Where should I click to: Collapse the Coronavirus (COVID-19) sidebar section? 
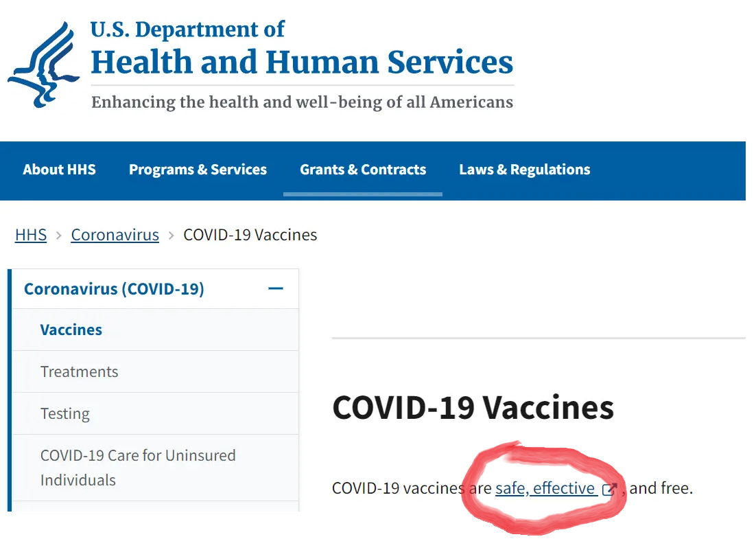tap(276, 289)
